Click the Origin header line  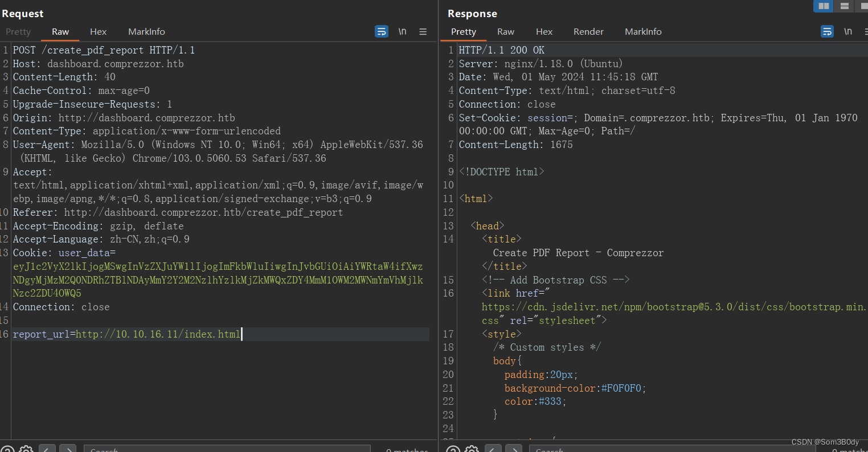(124, 118)
